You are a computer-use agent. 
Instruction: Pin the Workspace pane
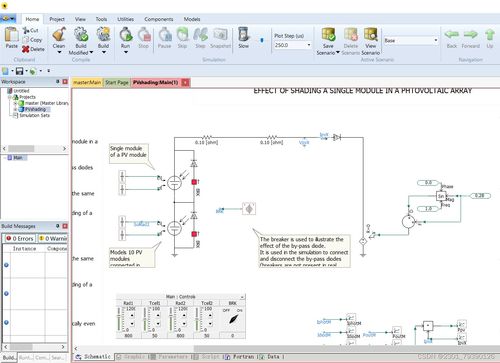pyautogui.click(x=58, y=82)
